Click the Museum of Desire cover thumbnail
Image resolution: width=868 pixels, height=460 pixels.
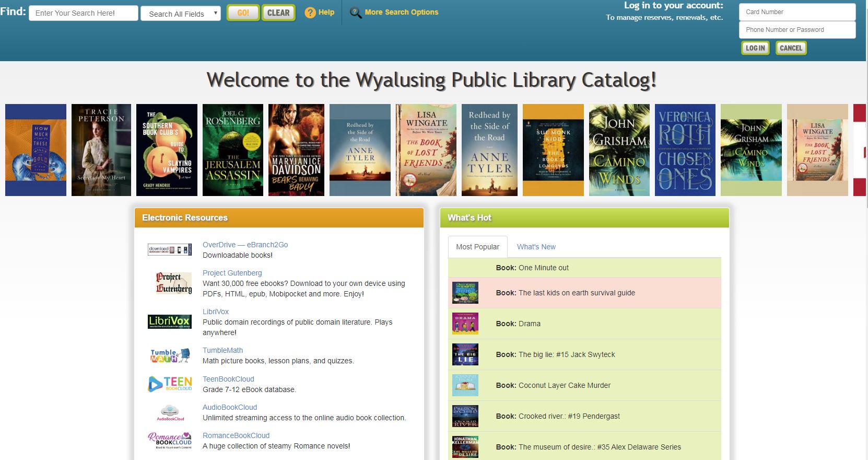click(x=465, y=447)
